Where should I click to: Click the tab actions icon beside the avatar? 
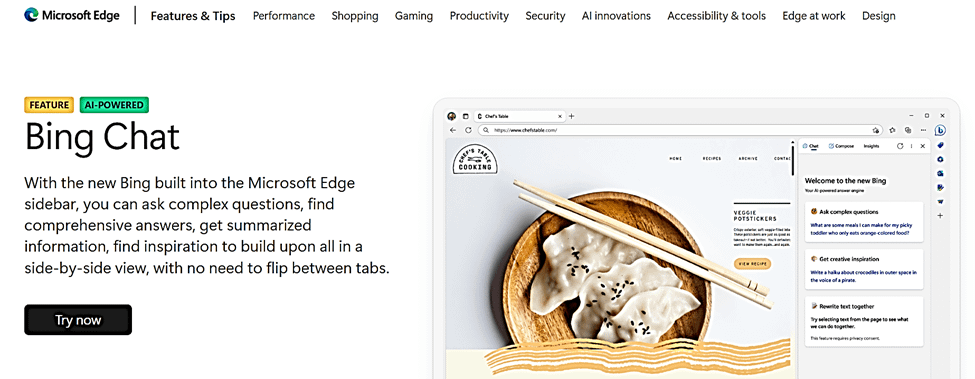click(x=466, y=116)
